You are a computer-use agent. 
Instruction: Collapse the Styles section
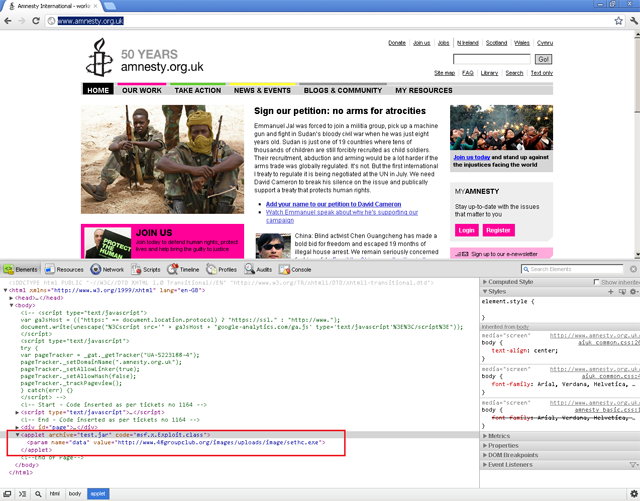coord(485,292)
